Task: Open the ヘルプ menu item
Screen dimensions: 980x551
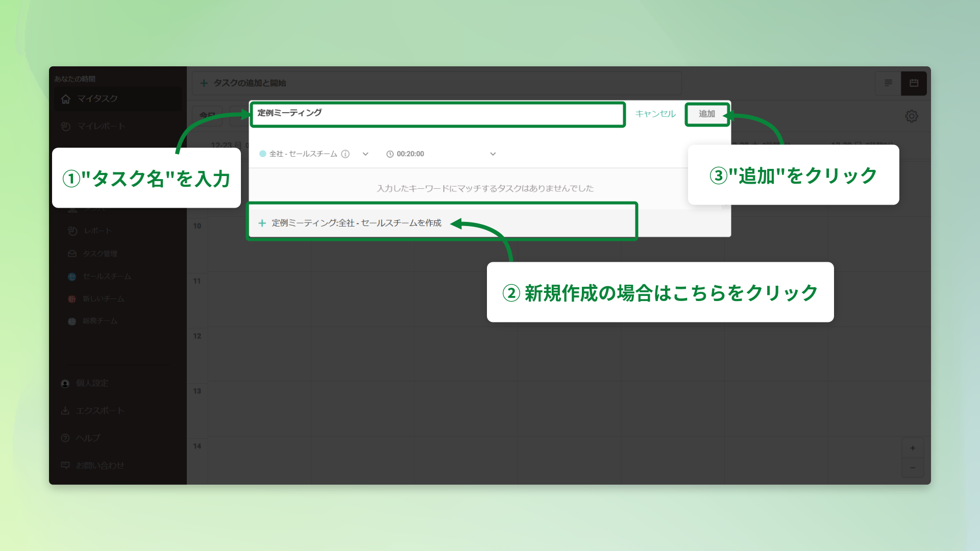Action: click(65, 438)
